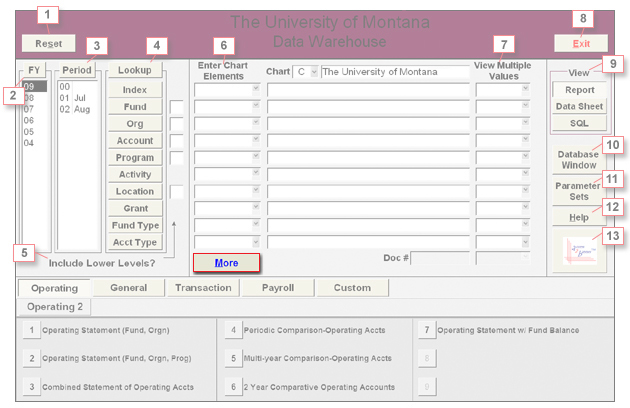Click report number 7 Fund Balance button
Image resolution: width=630 pixels, height=408 pixels.
(x=427, y=329)
